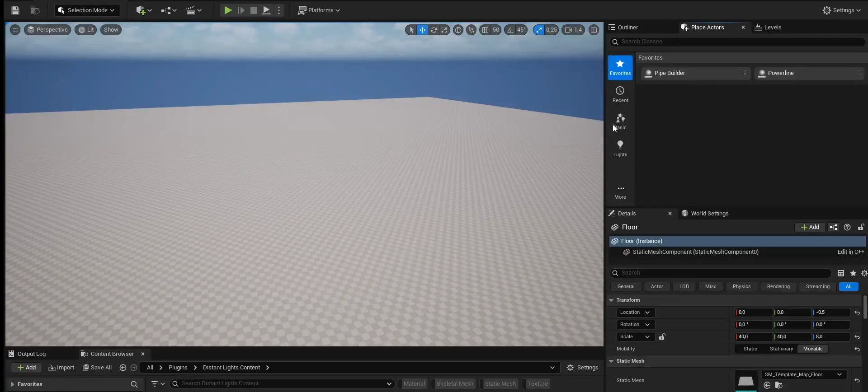
Task: Click the Stop simulation square button
Action: pyautogui.click(x=254, y=10)
